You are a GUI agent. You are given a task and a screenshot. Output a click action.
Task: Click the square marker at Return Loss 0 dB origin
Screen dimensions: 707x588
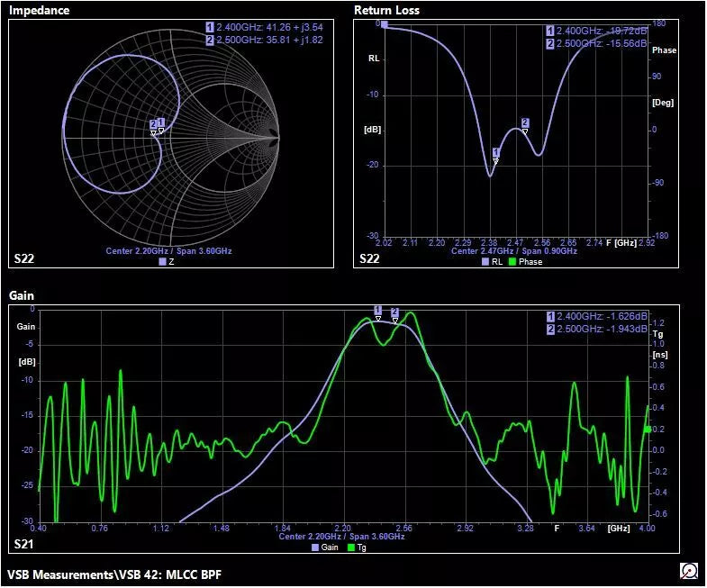(385, 24)
